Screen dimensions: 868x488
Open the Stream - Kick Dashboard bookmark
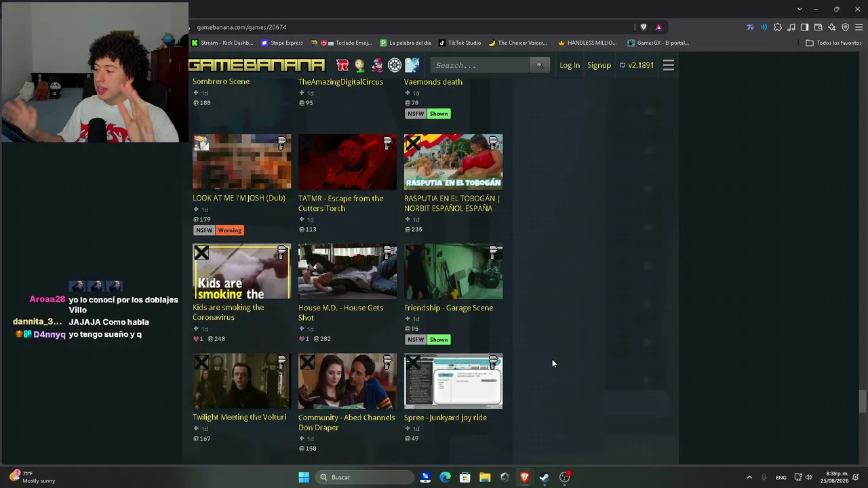pyautogui.click(x=222, y=43)
